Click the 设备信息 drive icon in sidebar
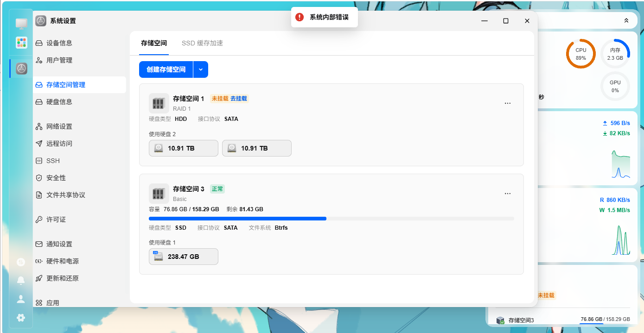Image resolution: width=644 pixels, height=333 pixels. click(x=39, y=43)
